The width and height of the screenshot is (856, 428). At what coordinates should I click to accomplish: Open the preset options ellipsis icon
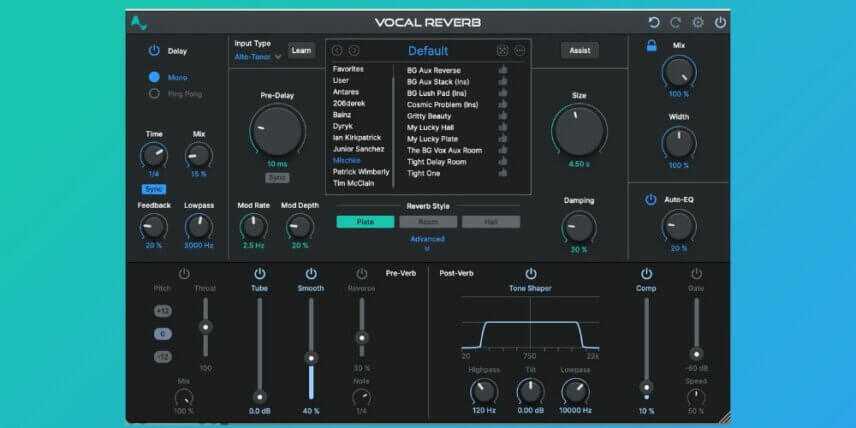(519, 51)
